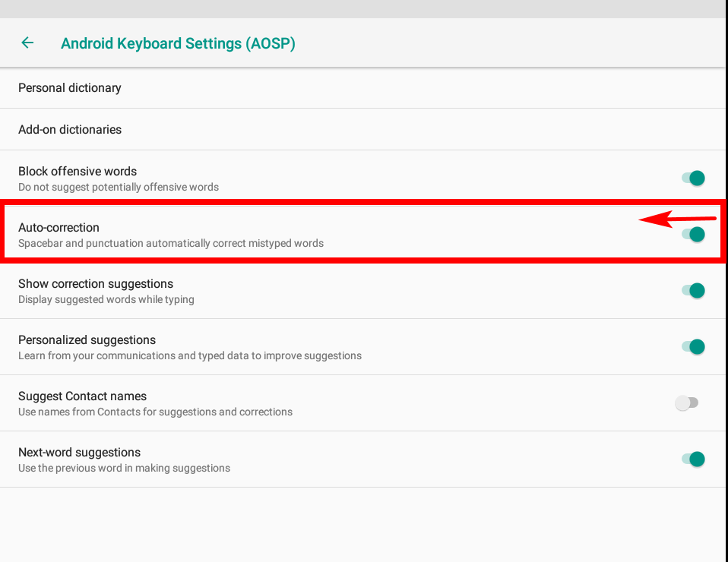
Task: Click 'Use the previous word' description
Action: coord(124,468)
